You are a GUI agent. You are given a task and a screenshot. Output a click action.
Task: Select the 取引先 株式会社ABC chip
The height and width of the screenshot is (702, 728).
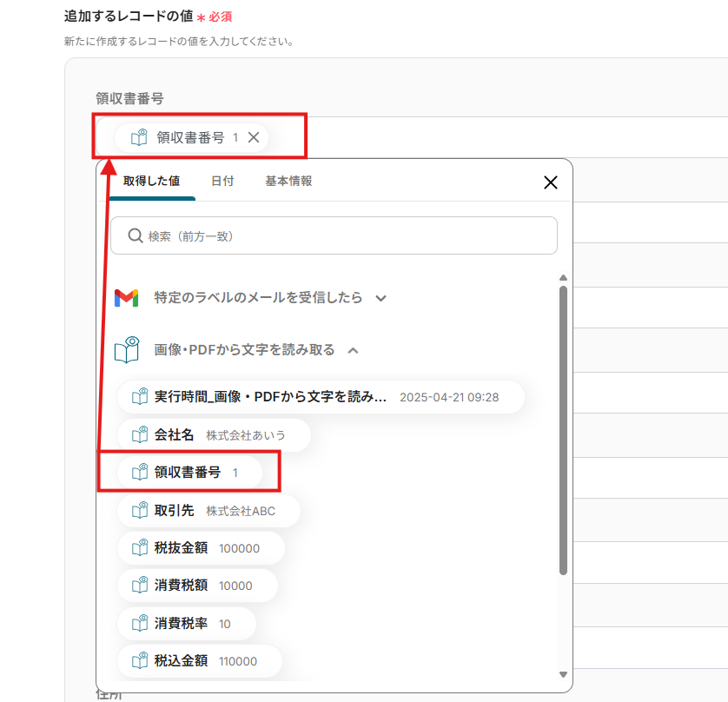coord(208,511)
